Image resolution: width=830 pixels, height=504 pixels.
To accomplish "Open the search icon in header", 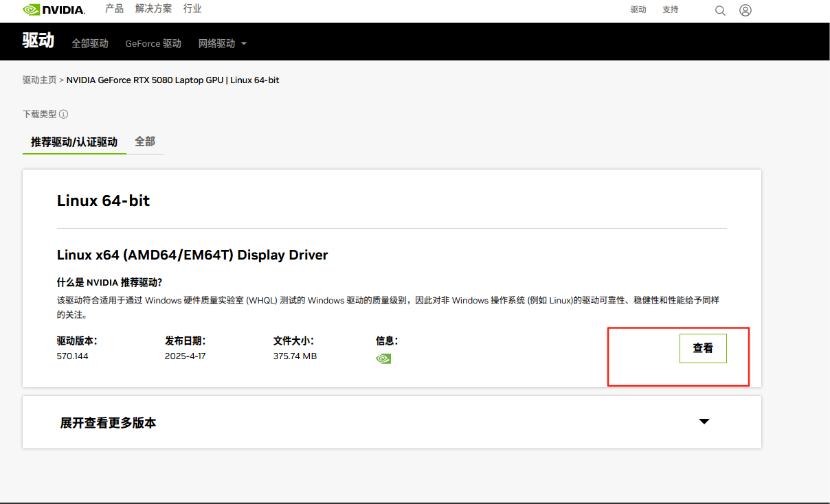I will [720, 10].
